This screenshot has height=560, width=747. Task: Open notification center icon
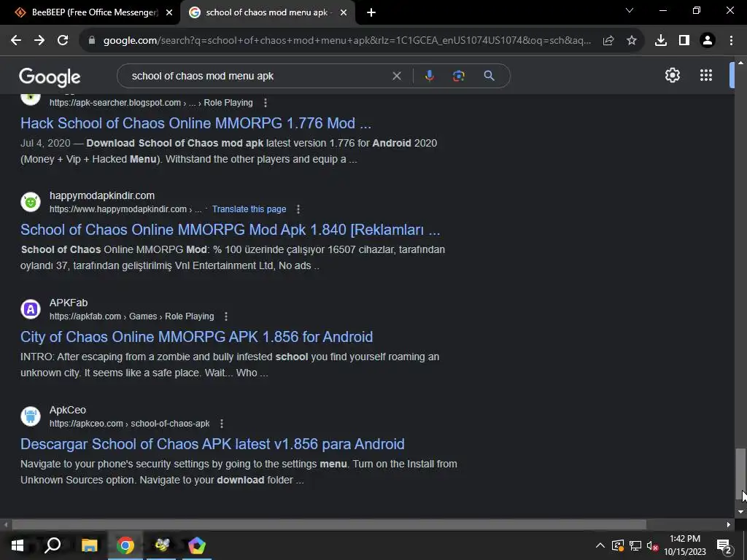click(724, 545)
